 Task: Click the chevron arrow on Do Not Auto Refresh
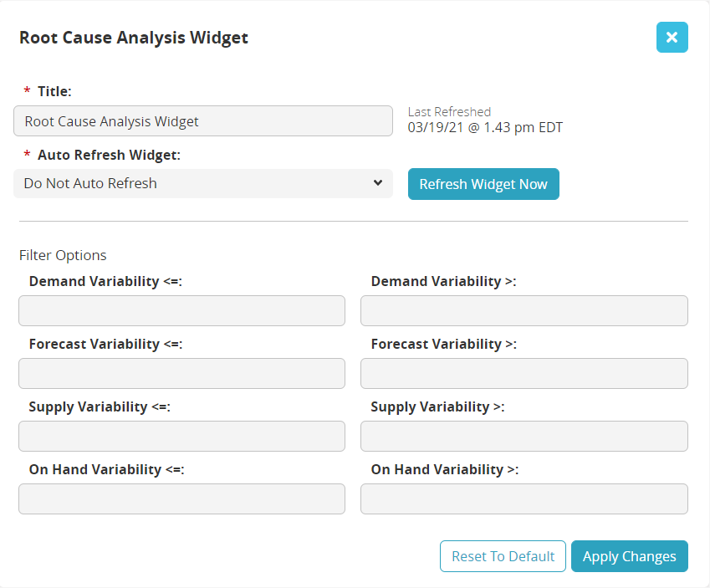pyautogui.click(x=378, y=182)
